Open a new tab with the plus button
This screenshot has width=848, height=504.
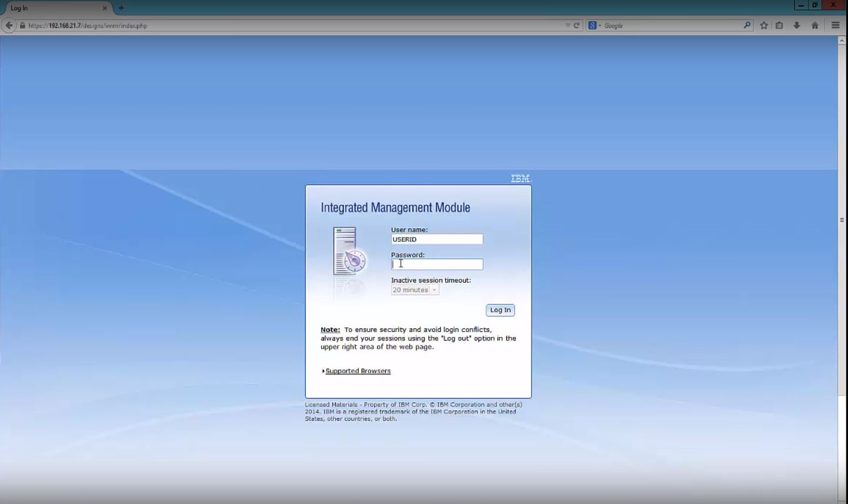121,8
